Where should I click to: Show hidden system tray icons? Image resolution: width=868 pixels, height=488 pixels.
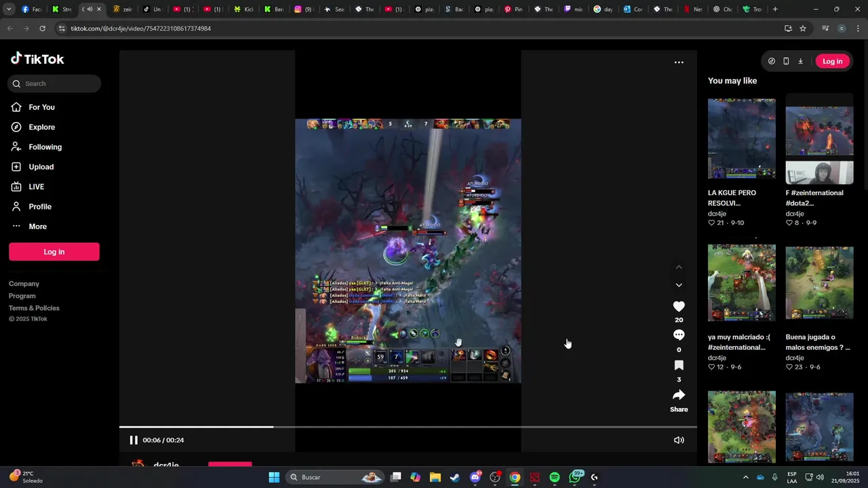coord(746,477)
